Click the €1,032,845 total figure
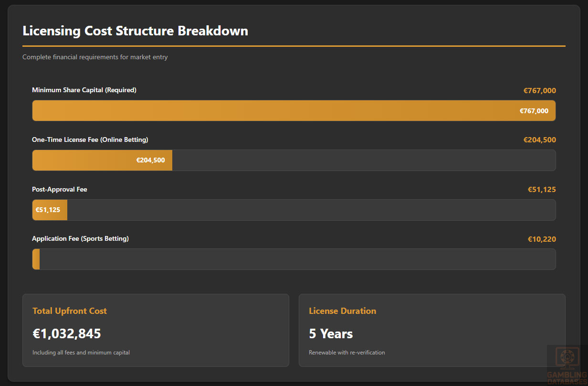Viewport: 588px width, 386px height. [67, 333]
